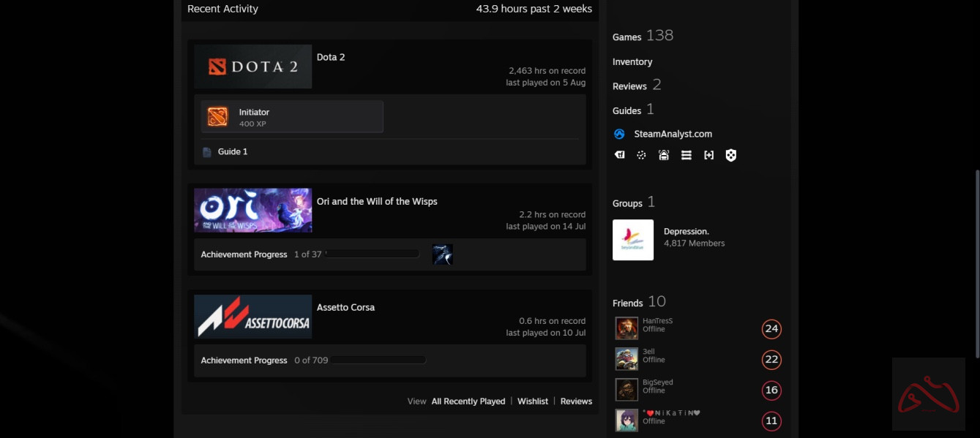The height and width of the screenshot is (438, 980).
Task: Open the Games 138 list
Action: [642, 36]
